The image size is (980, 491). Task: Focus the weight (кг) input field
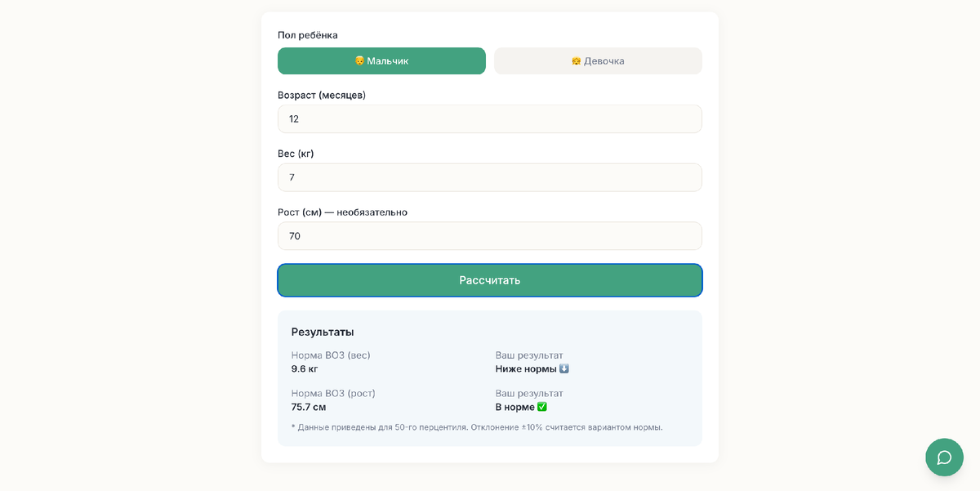(x=490, y=177)
